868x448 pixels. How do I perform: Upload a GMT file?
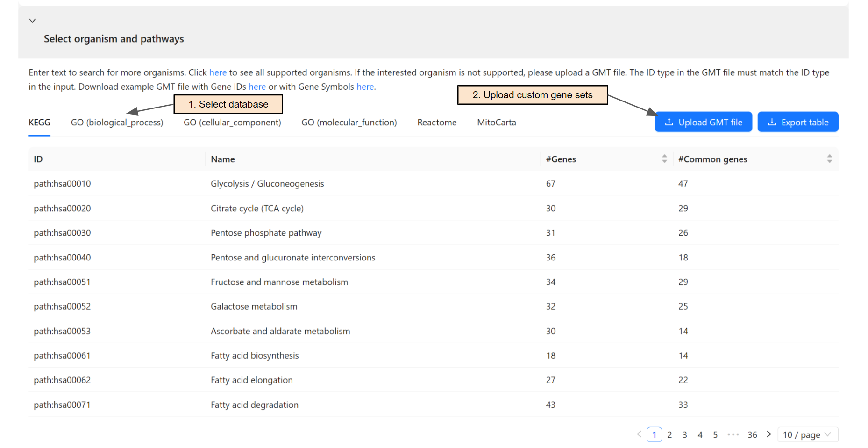[703, 122]
